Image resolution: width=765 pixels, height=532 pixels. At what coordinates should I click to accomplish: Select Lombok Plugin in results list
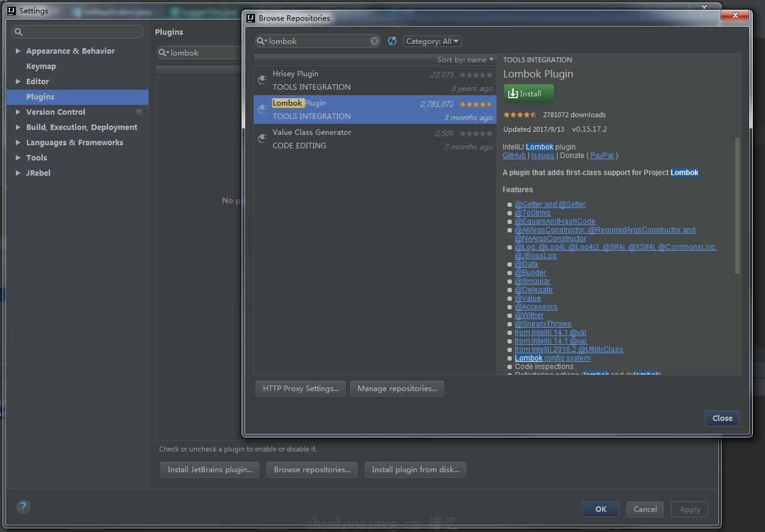click(x=375, y=109)
